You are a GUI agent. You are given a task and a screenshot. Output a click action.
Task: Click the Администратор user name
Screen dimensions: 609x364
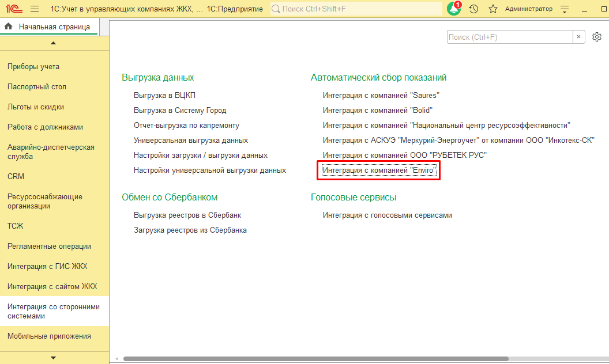(529, 9)
